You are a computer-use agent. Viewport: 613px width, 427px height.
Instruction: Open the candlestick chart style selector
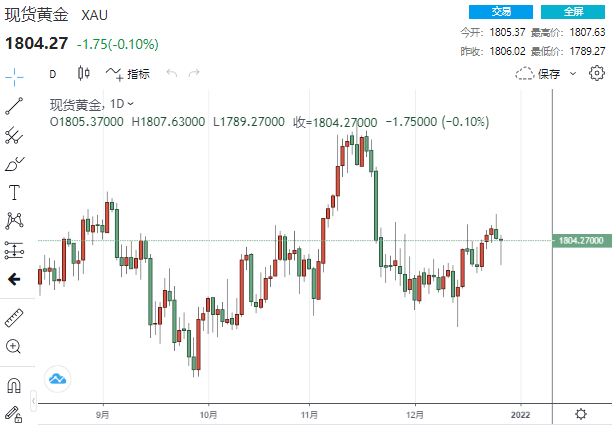pyautogui.click(x=83, y=73)
